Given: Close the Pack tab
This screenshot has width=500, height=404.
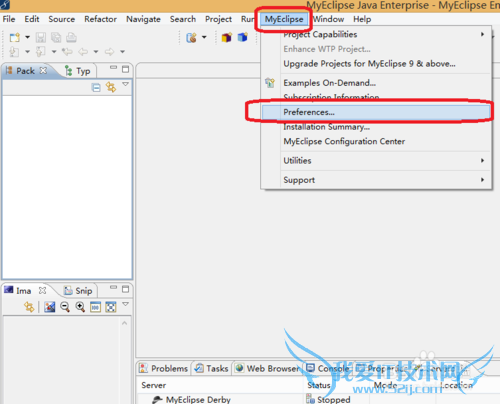Looking at the screenshot, I should click(43, 71).
